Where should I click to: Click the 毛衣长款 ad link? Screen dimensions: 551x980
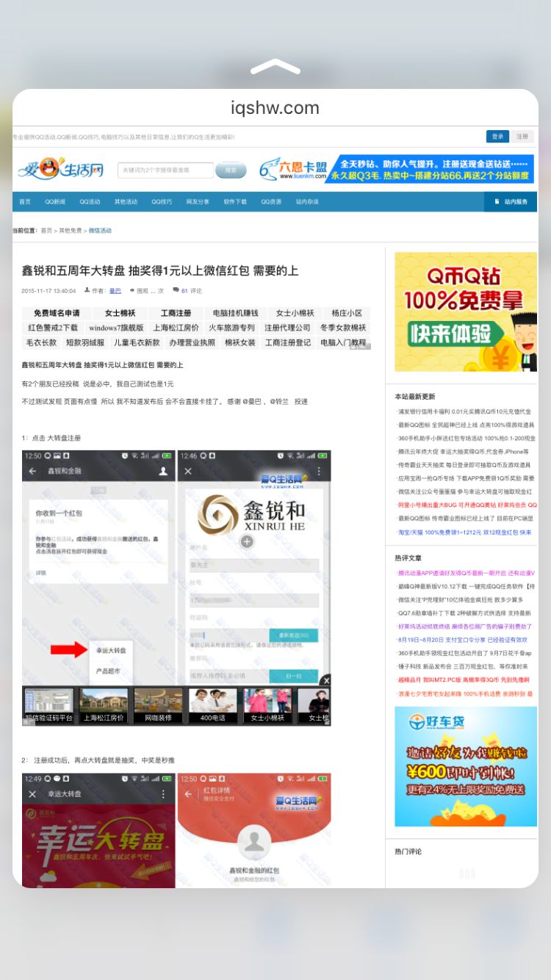tap(41, 342)
